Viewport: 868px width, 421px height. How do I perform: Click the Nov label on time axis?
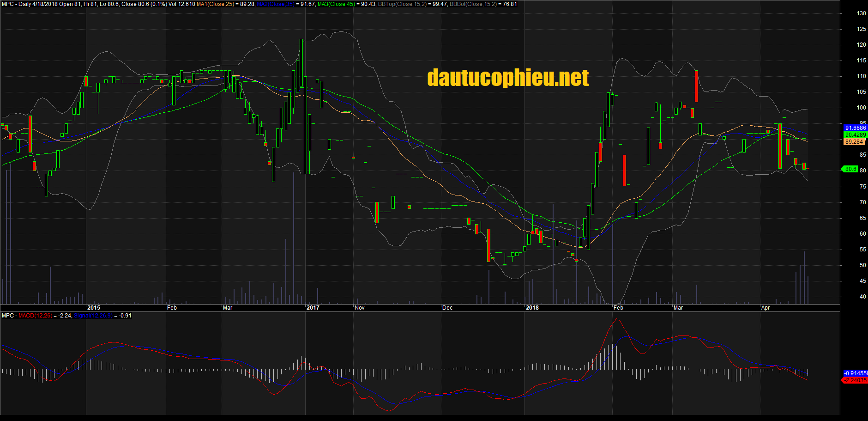360,308
